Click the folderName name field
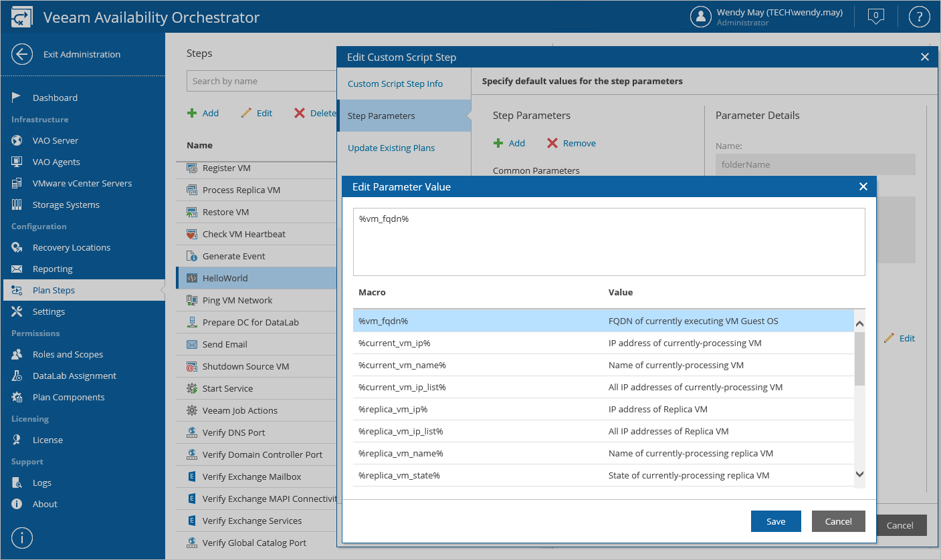 coord(815,164)
